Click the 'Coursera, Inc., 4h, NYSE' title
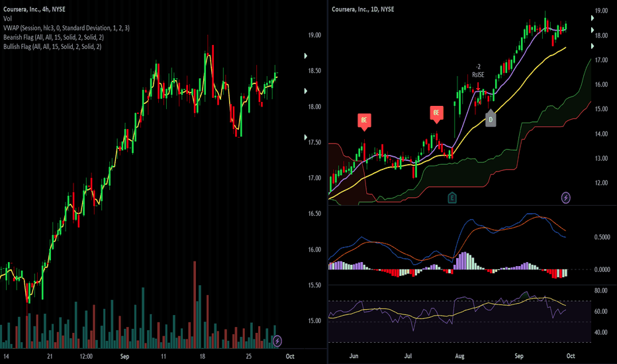This screenshot has width=617, height=364. [x=34, y=9]
